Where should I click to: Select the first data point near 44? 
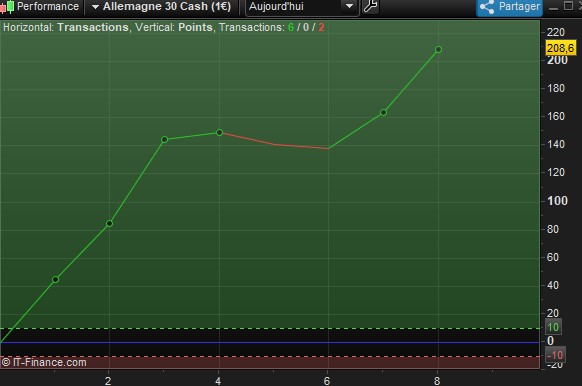[55, 279]
